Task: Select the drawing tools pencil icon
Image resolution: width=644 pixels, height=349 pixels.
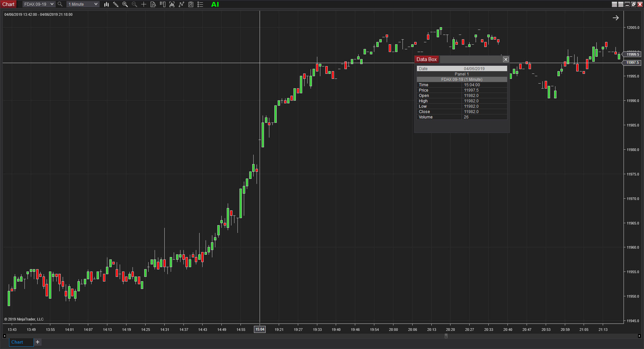Action: click(x=116, y=4)
